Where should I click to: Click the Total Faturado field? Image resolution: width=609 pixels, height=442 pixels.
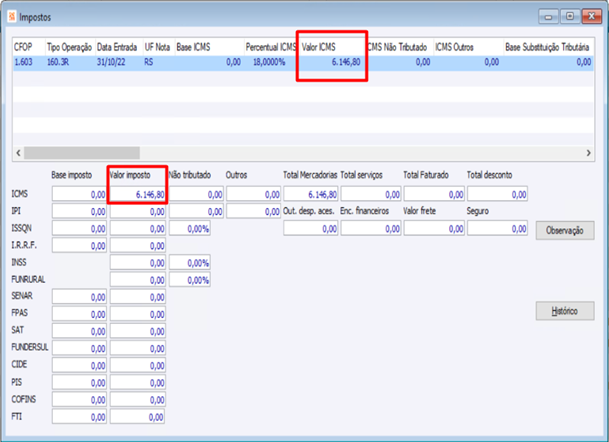[x=434, y=194]
